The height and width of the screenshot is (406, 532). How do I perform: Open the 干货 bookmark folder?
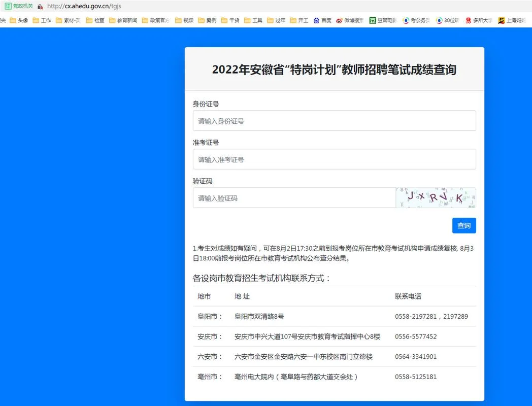click(x=230, y=20)
